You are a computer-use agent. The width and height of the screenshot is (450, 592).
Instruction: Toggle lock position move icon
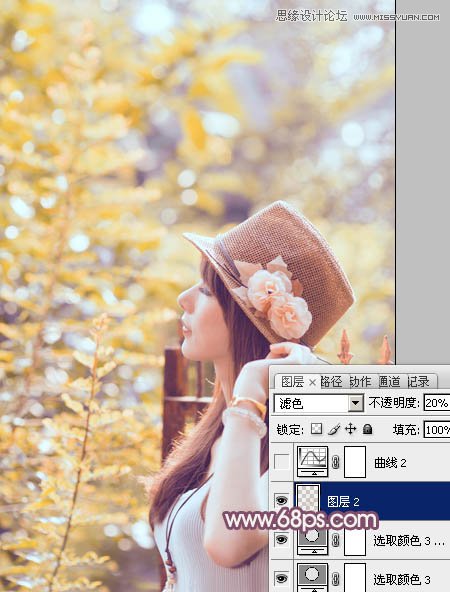coord(351,429)
